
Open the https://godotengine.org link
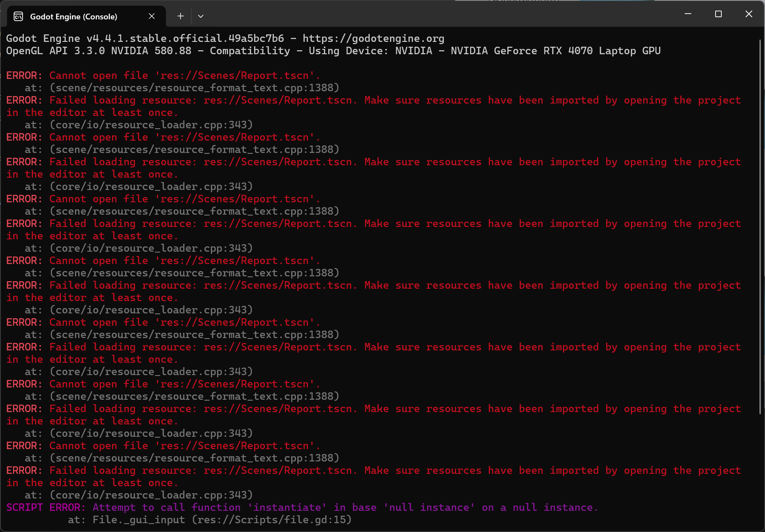click(x=373, y=38)
